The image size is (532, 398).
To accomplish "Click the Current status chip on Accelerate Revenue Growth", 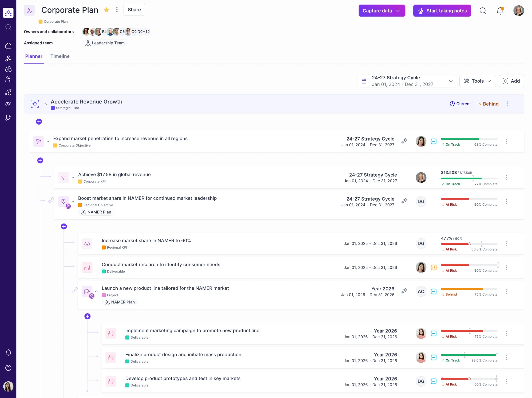I will coord(460,104).
